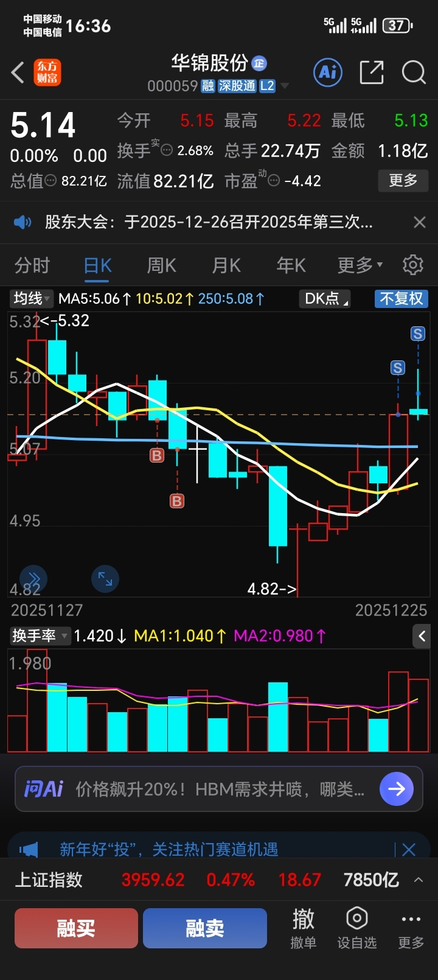Tap the 融卖 margin sell button

point(205,928)
